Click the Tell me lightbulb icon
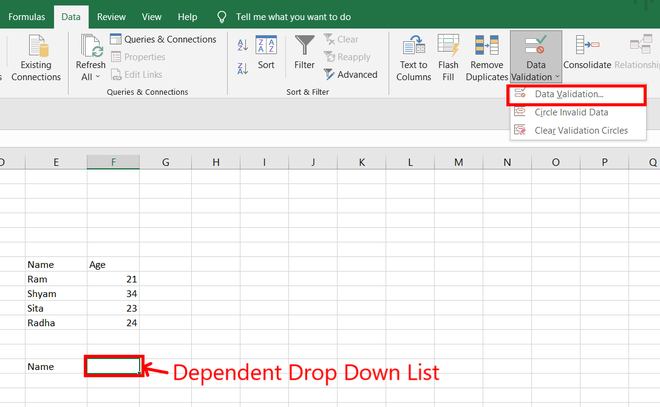This screenshot has height=407, width=660. pyautogui.click(x=221, y=17)
